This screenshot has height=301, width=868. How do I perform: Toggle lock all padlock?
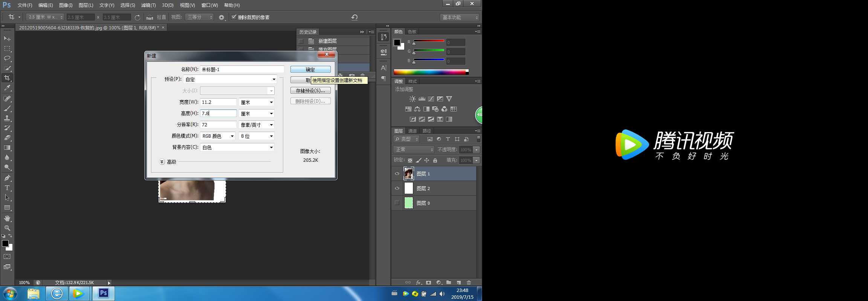click(435, 160)
